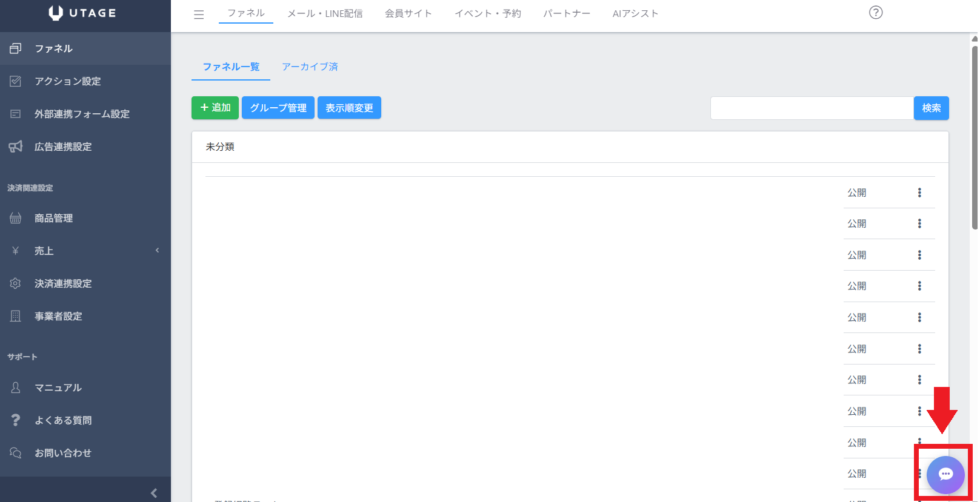
Task: Toggle the hamburger sidebar menu icon
Action: (199, 15)
